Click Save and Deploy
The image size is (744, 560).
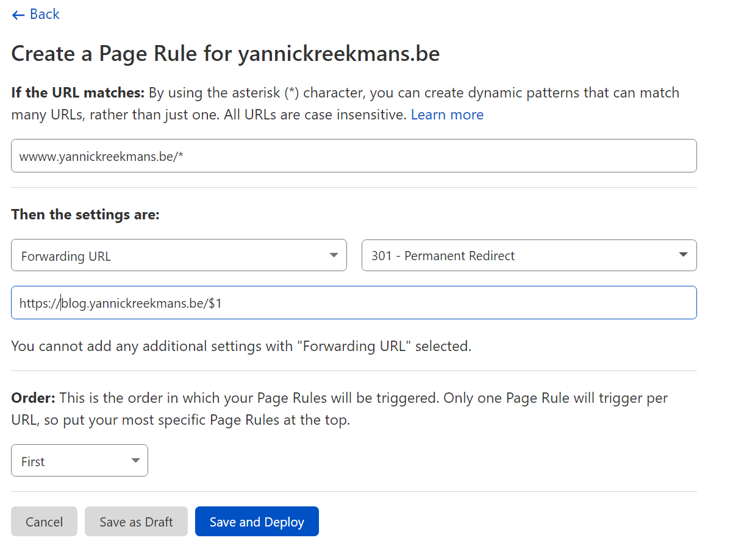(257, 522)
